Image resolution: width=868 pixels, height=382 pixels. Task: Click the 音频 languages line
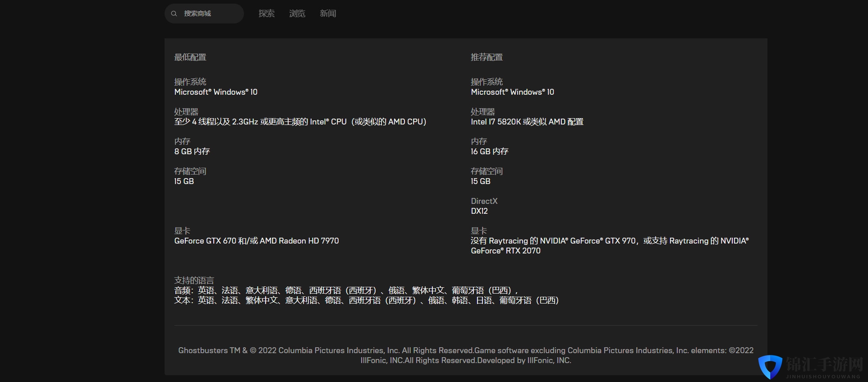point(346,290)
